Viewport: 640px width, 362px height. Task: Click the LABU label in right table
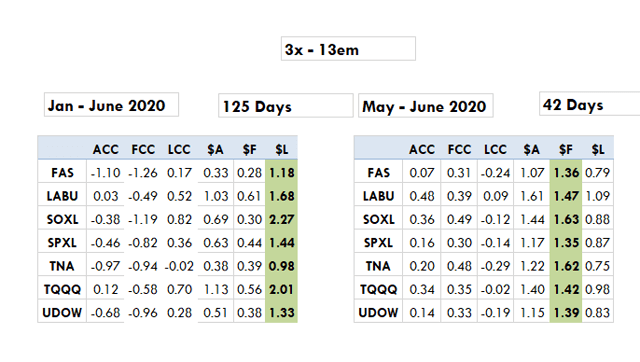378,196
